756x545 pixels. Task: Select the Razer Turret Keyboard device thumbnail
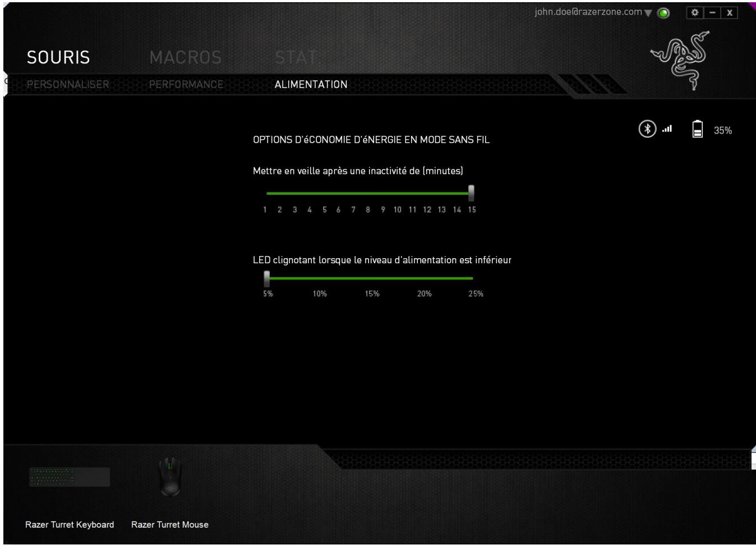(70, 477)
